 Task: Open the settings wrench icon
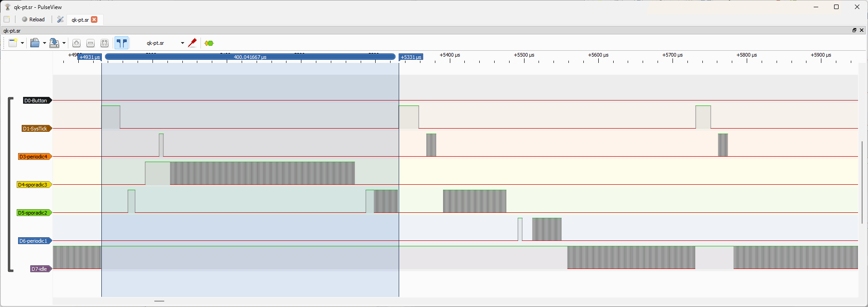click(60, 19)
